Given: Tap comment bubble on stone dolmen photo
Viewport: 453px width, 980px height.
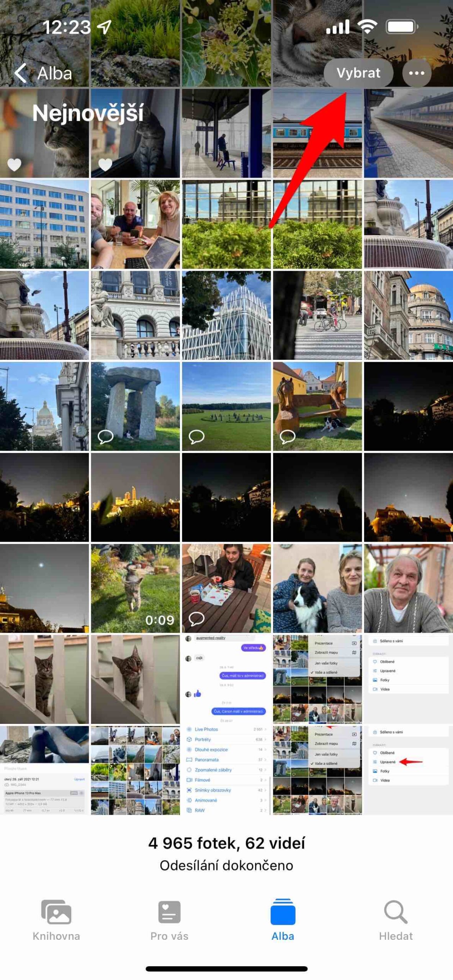Looking at the screenshot, I should 105,436.
